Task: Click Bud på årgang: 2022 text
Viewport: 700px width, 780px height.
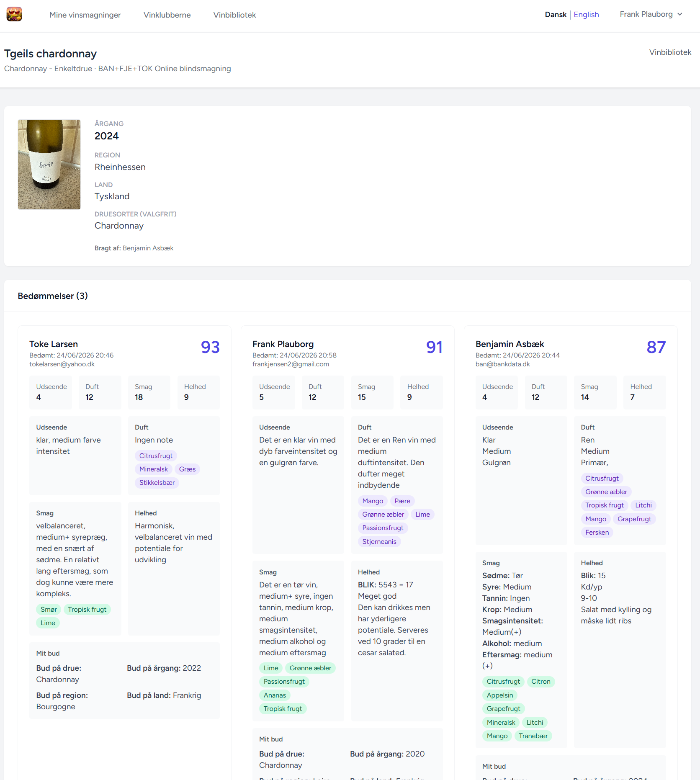Action: click(164, 668)
